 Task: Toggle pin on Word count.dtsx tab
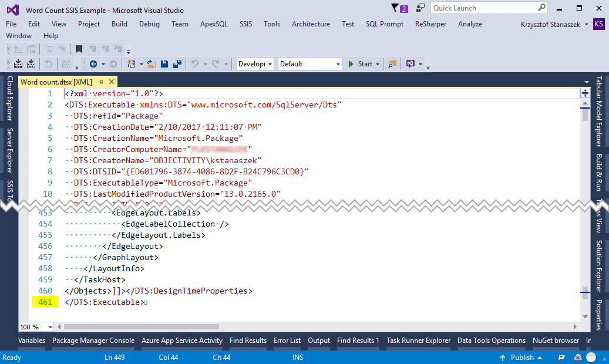(x=100, y=82)
